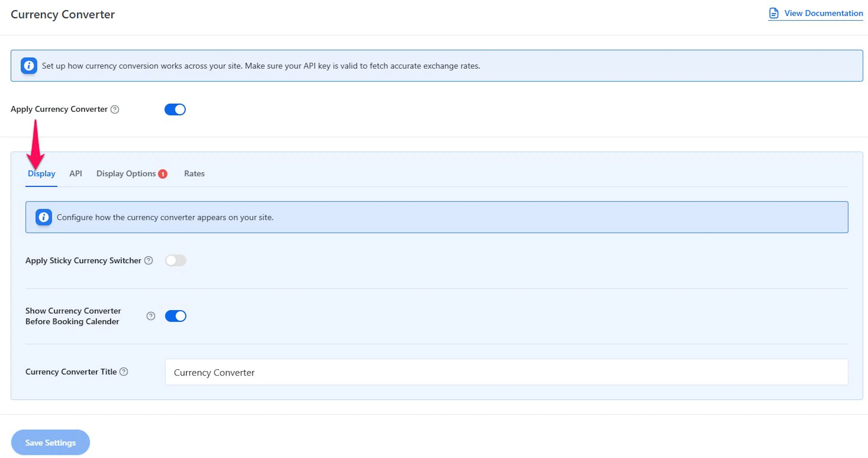The width and height of the screenshot is (868, 458).
Task: Click the Apply Sticky Currency Switcher label
Action: click(83, 260)
